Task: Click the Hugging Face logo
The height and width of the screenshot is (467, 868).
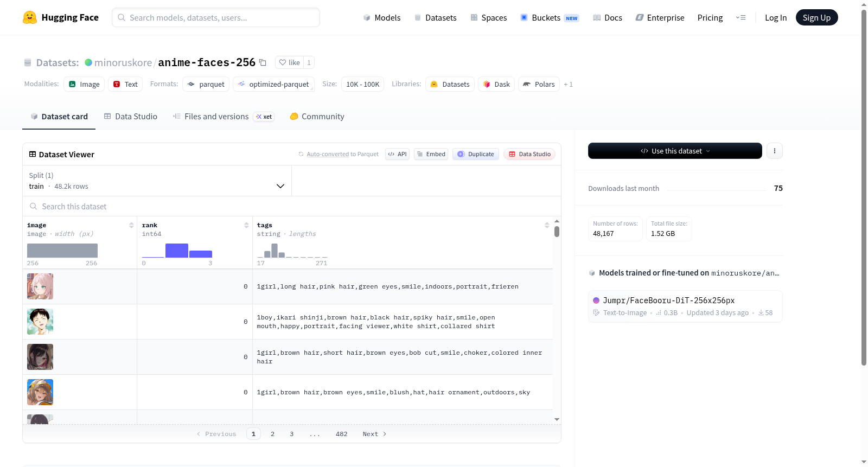Action: [61, 17]
